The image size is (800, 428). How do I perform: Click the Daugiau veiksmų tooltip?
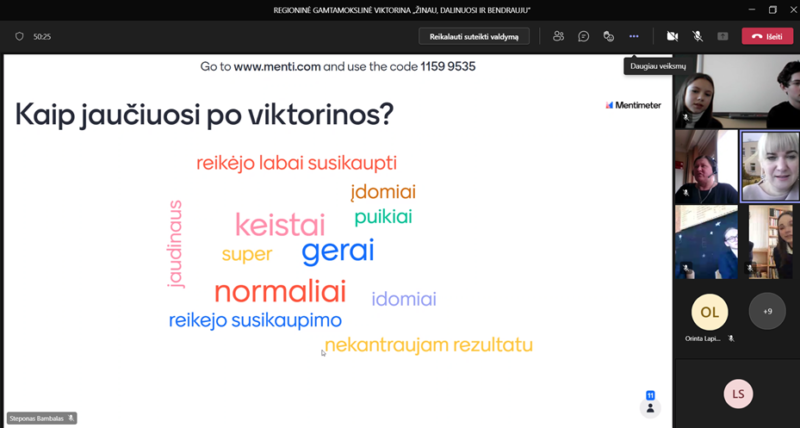coord(658,66)
